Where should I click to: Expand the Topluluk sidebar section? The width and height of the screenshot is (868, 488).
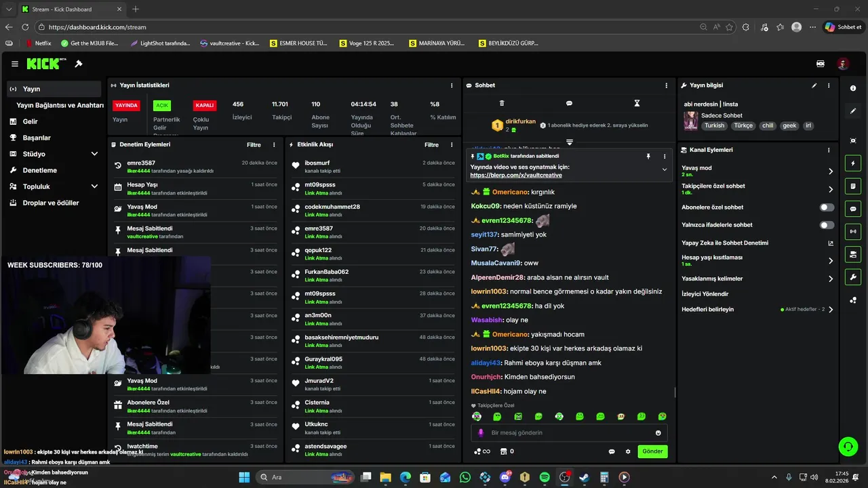coord(94,186)
